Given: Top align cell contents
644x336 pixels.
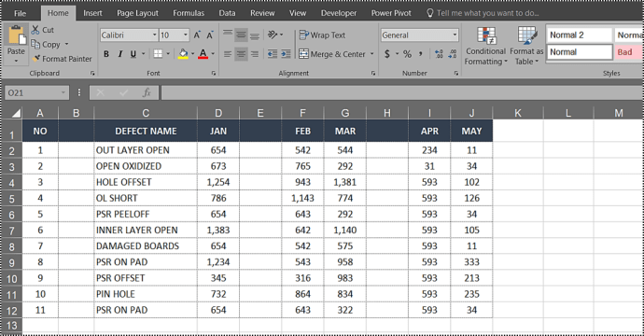Looking at the screenshot, I should pos(228,35).
